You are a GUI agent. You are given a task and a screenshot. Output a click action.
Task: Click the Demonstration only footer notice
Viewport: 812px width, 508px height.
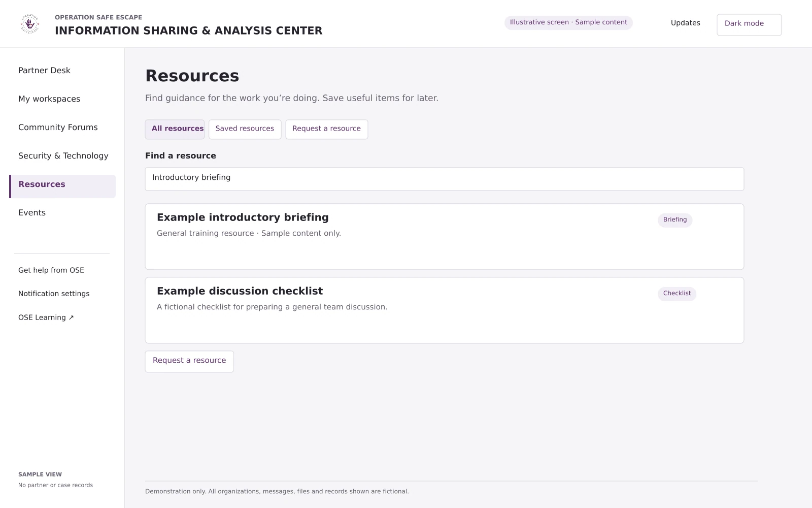click(x=277, y=491)
